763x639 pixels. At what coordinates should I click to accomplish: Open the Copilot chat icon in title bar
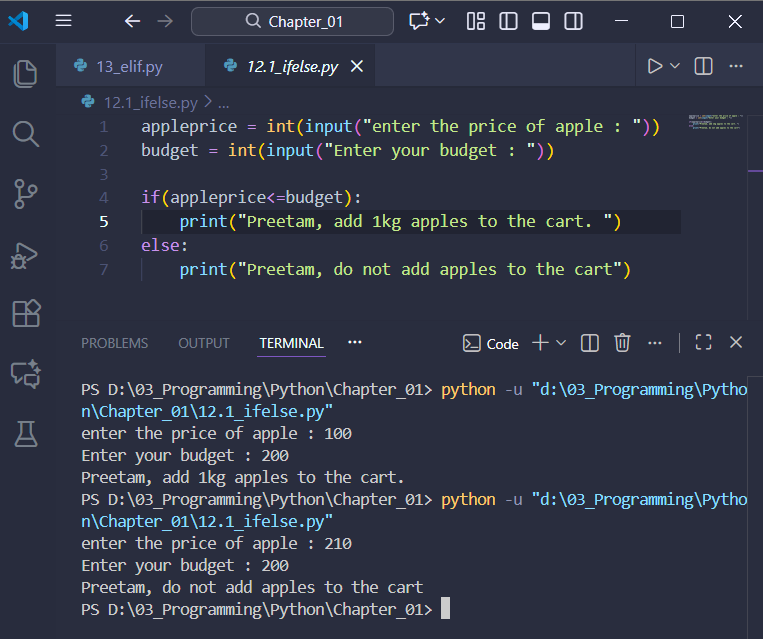point(419,21)
